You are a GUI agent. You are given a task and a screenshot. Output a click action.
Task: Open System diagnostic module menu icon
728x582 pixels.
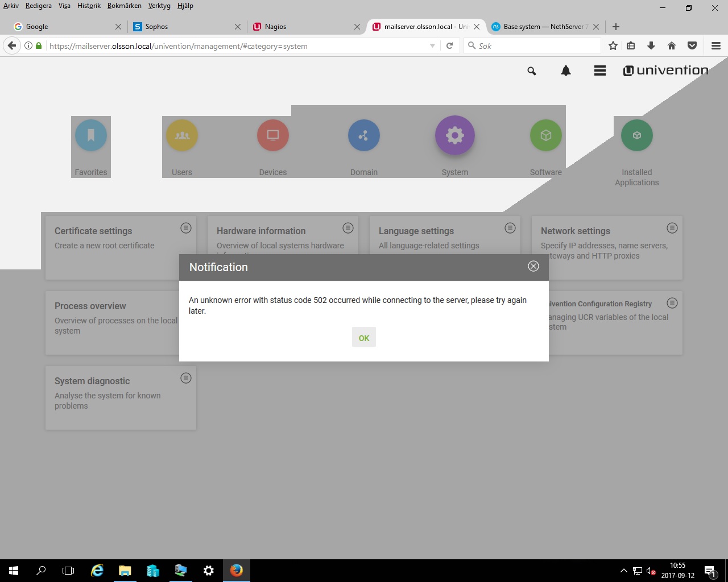click(186, 378)
